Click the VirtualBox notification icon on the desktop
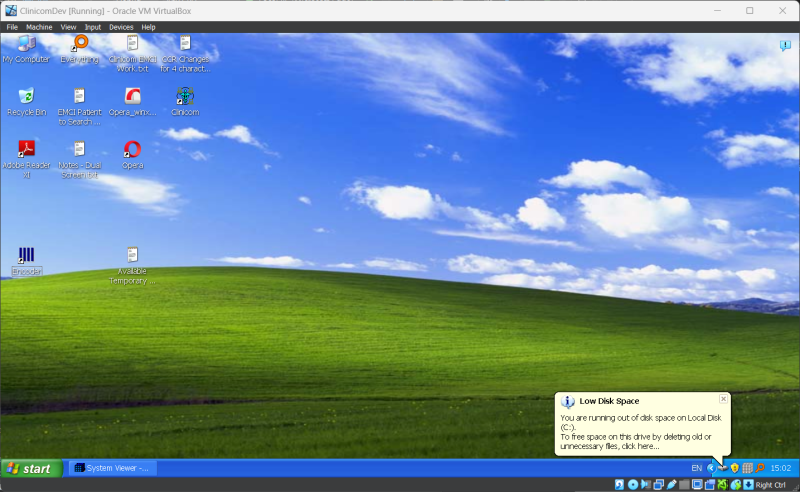 785,45
